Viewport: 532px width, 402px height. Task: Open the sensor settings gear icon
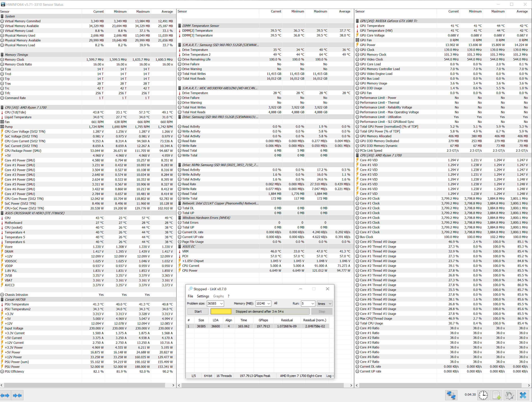click(509, 395)
